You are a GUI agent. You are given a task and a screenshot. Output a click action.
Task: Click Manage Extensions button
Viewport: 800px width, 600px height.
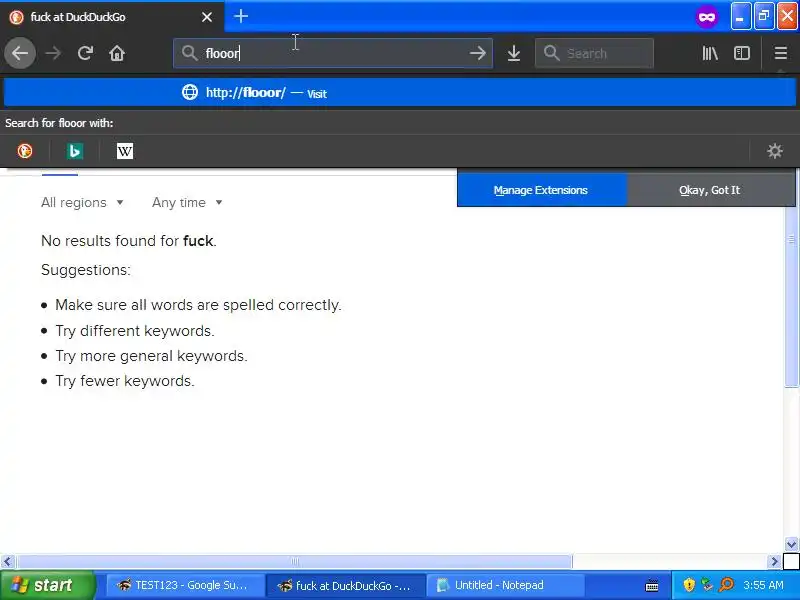click(541, 190)
